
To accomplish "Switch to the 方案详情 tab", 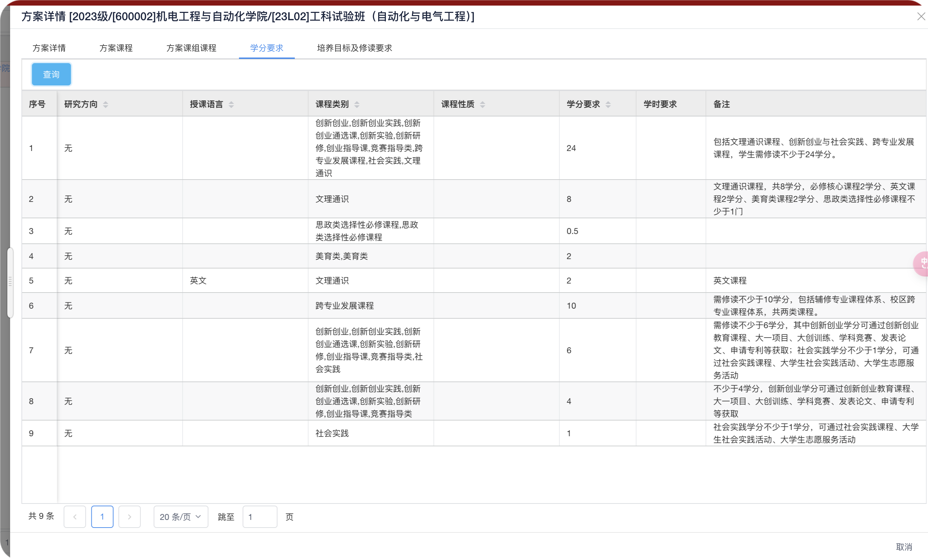I will [49, 48].
